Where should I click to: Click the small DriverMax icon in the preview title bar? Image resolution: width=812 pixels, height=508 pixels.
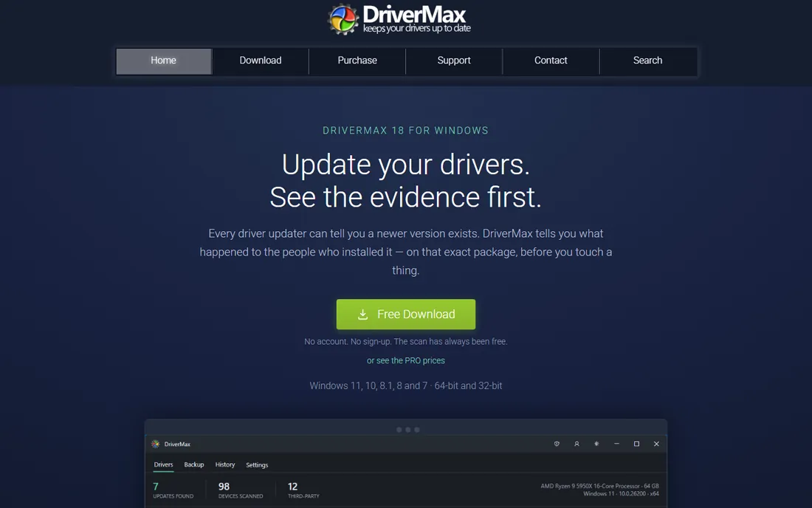pos(155,444)
